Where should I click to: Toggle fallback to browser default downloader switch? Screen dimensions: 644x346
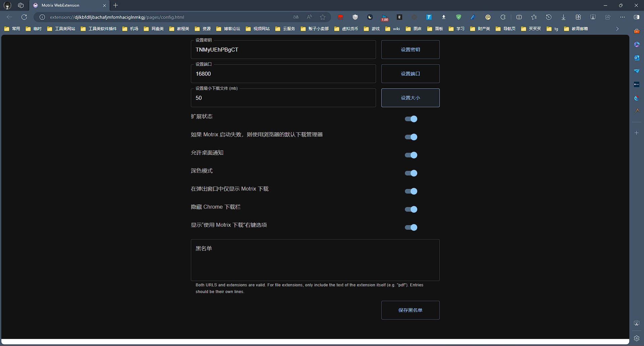411,137
